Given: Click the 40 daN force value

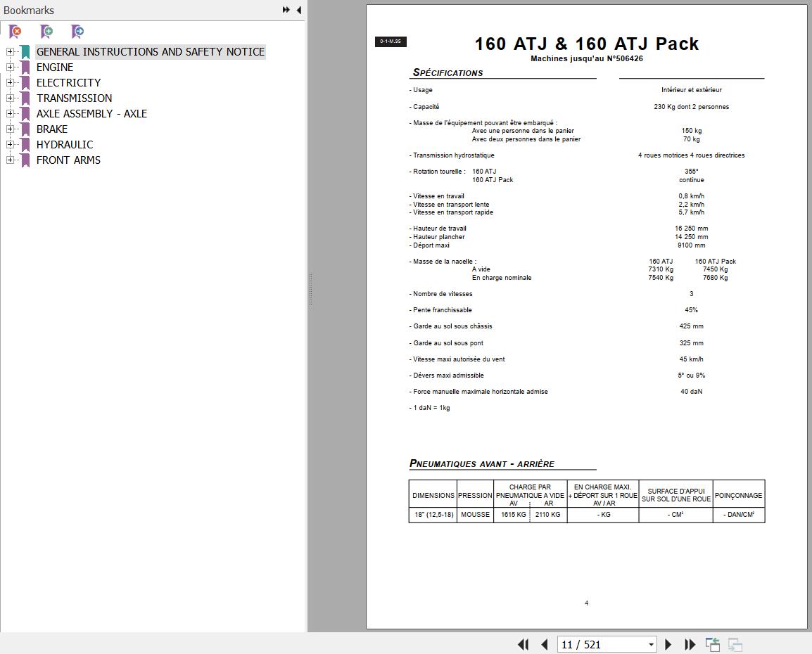Looking at the screenshot, I should click(692, 392).
